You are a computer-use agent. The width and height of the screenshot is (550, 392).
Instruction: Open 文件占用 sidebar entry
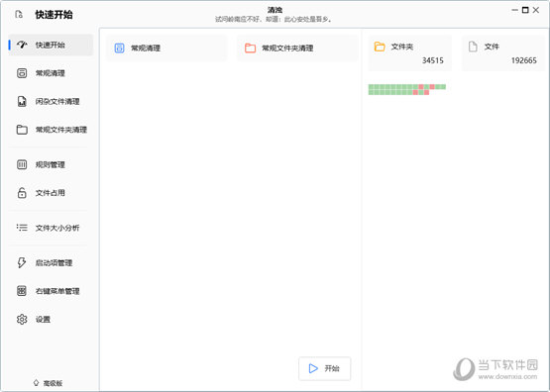coord(51,193)
